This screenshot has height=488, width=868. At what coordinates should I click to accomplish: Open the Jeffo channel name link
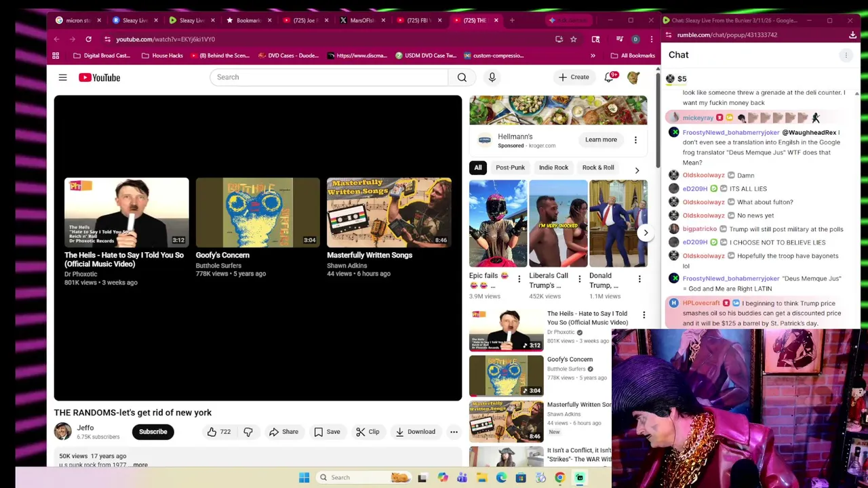click(85, 428)
